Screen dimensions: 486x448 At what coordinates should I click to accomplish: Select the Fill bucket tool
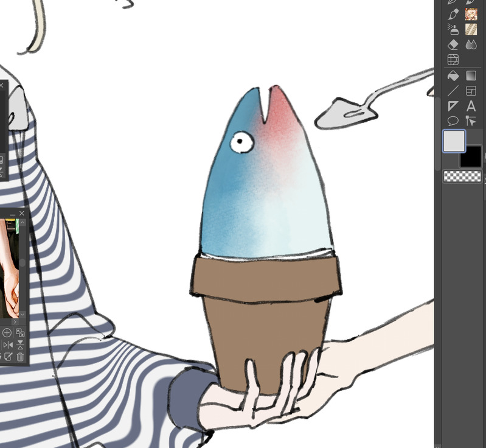pos(453,75)
